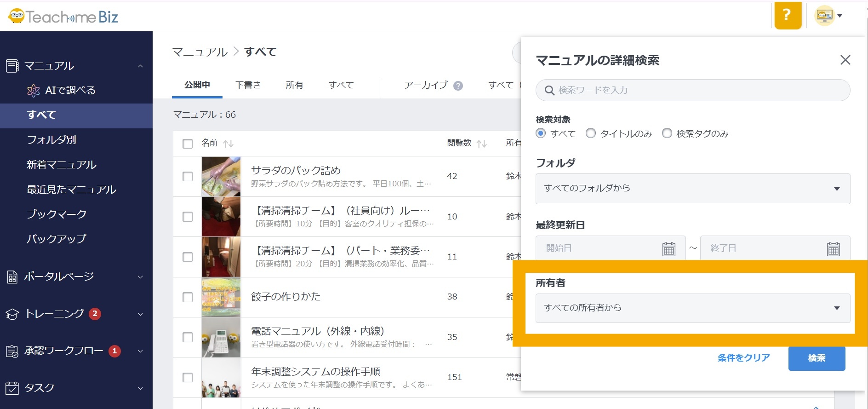
Task: Click the training graduation cap icon
Action: click(12, 314)
